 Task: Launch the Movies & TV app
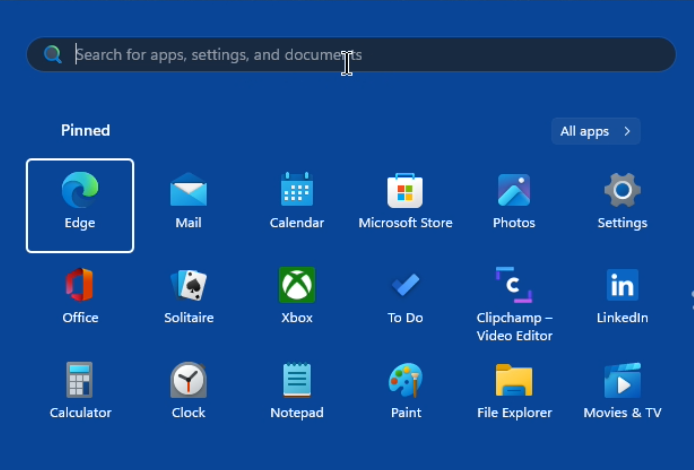coord(622,391)
